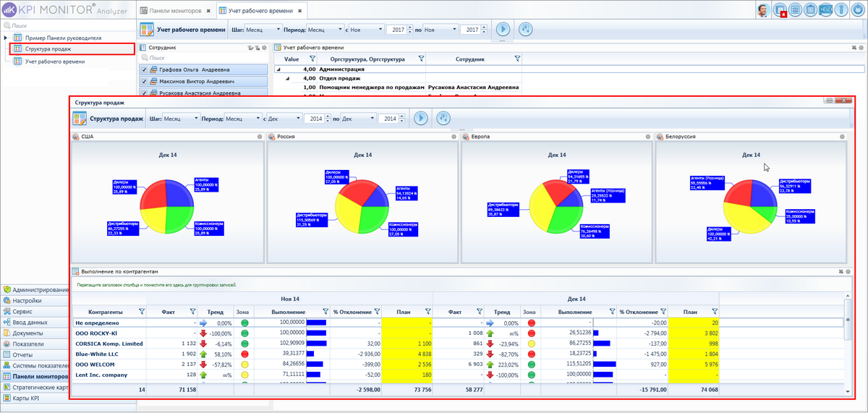
Task: Open Карты KPI sidebar section
Action: 35,399
